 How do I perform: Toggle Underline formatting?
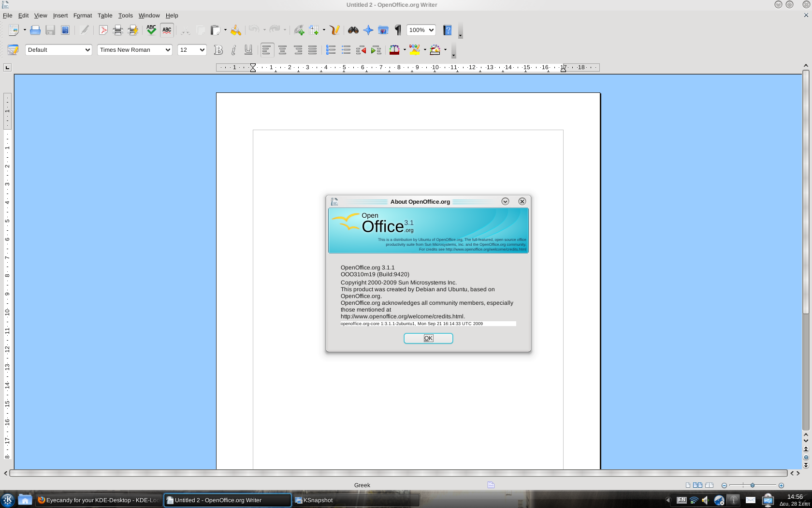pyautogui.click(x=248, y=50)
